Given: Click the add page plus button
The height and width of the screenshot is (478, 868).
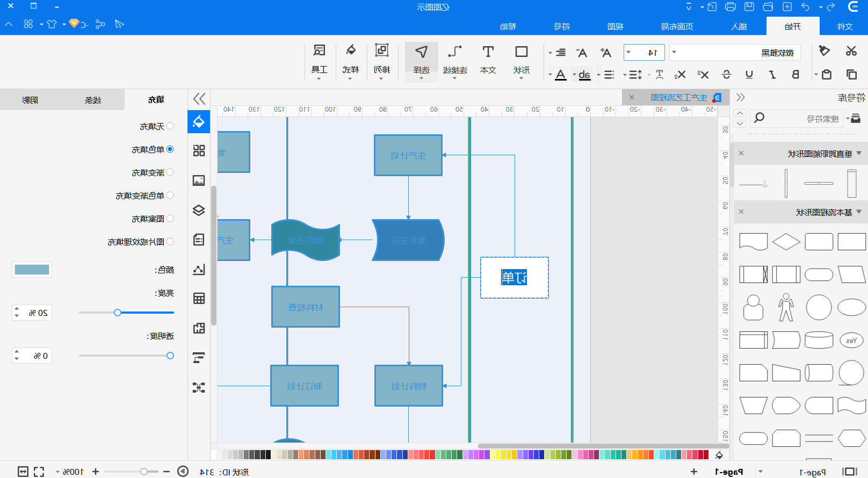Looking at the screenshot, I should [x=694, y=472].
